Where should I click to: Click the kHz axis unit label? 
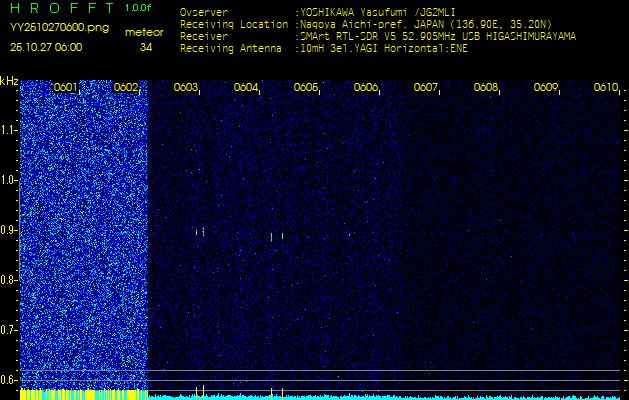[9, 82]
